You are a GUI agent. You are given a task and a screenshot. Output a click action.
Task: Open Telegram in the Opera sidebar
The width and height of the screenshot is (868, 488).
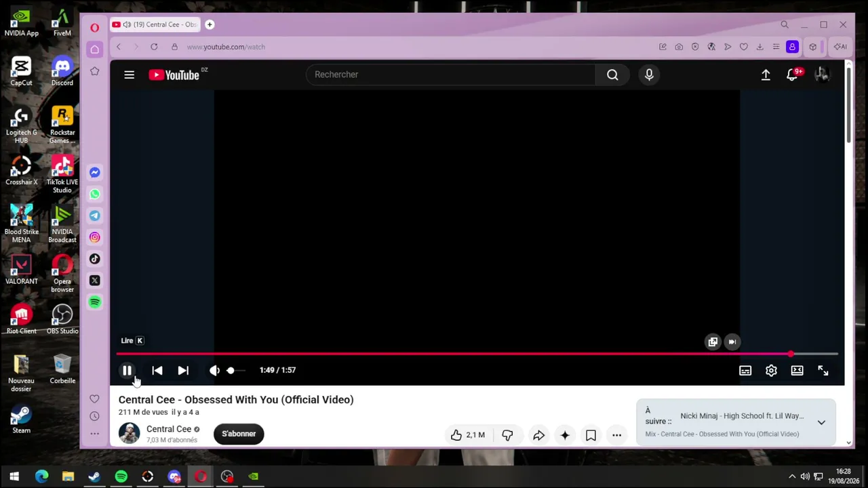click(94, 216)
